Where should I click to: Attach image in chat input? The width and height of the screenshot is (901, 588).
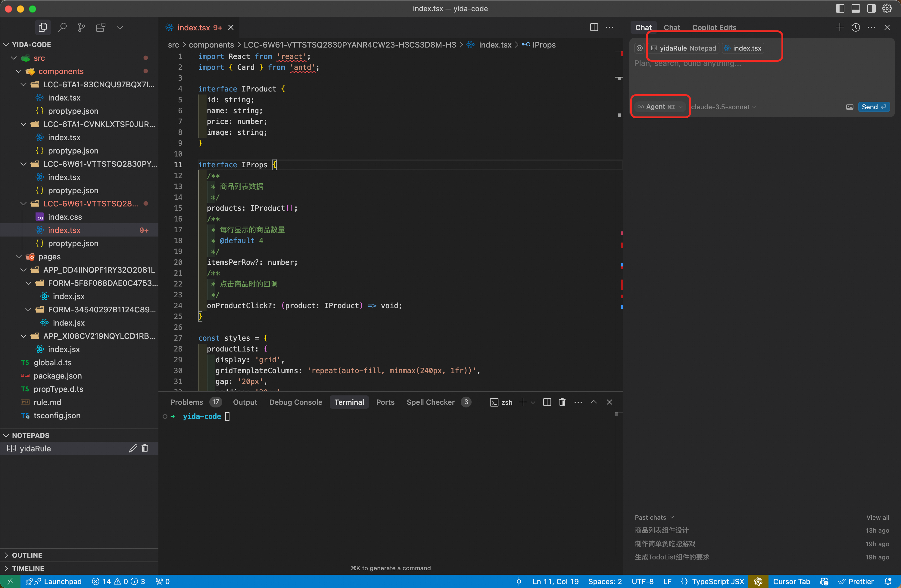click(x=850, y=107)
